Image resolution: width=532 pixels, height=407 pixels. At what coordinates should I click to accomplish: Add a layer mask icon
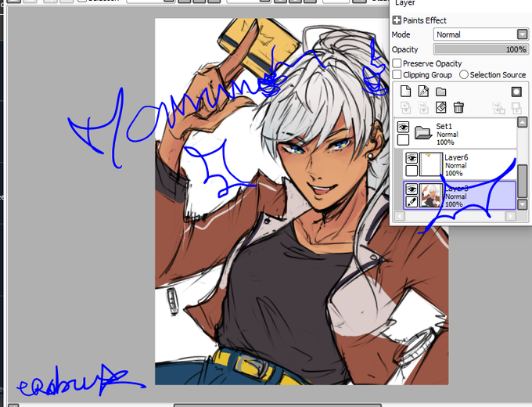[516, 92]
